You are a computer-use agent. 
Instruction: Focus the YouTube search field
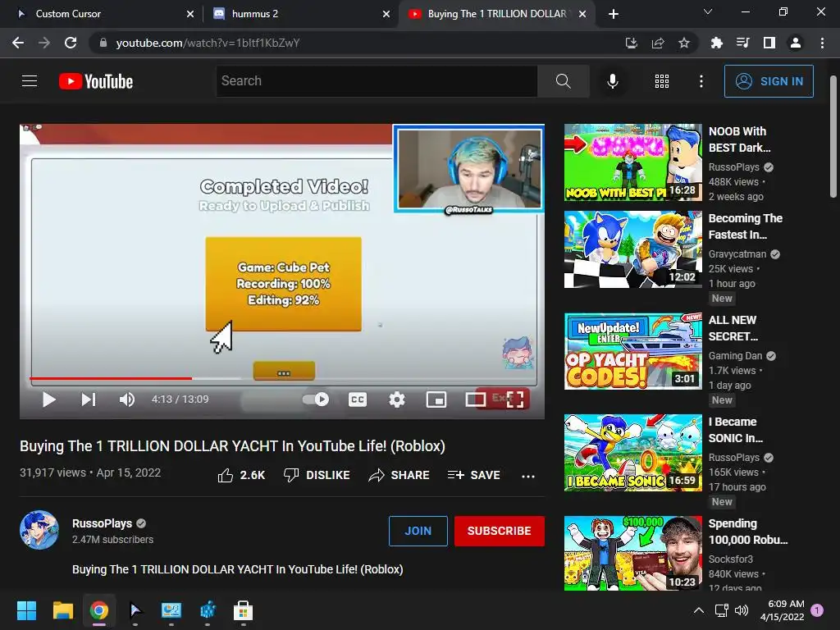377,81
